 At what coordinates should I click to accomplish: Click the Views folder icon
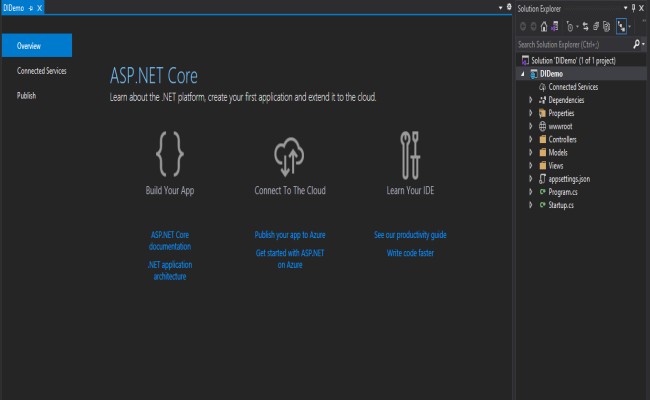[x=542, y=166]
